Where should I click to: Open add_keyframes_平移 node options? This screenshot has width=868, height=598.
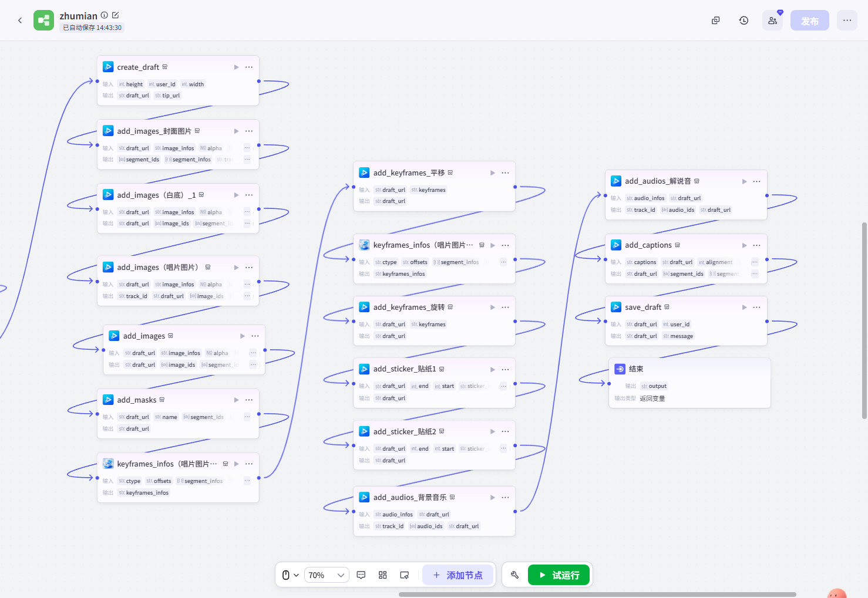[505, 173]
